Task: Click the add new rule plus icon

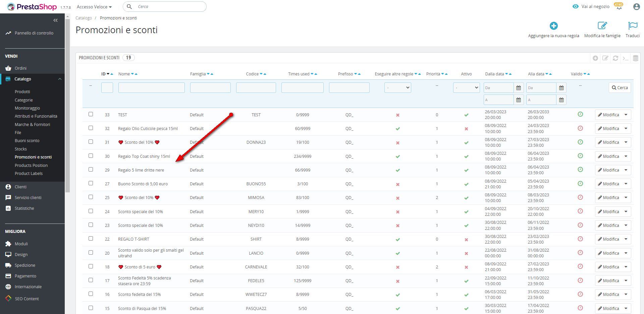Action: (553, 26)
